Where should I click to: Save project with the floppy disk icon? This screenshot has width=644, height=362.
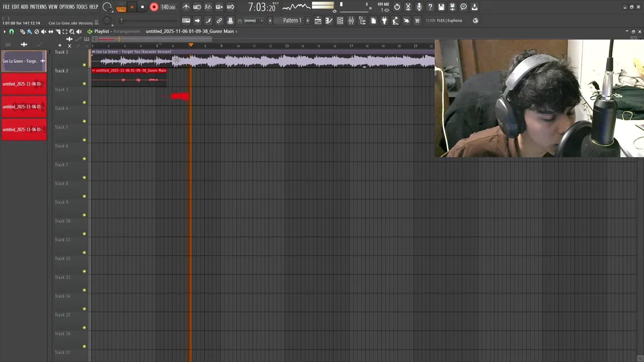point(441,7)
